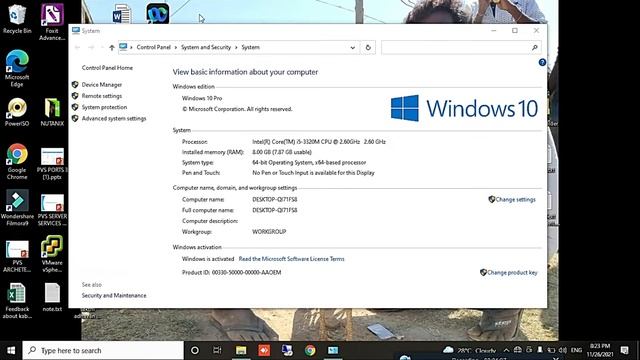Image resolution: width=640 pixels, height=360 pixels.
Task: Open PowerISO desktop icon
Action: tap(17, 112)
